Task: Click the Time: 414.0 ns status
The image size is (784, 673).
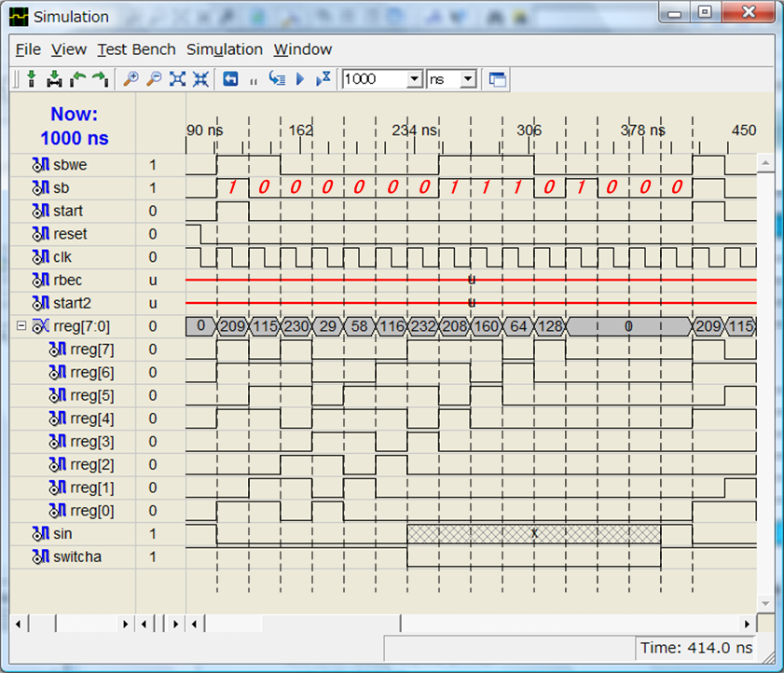Action: [696, 648]
